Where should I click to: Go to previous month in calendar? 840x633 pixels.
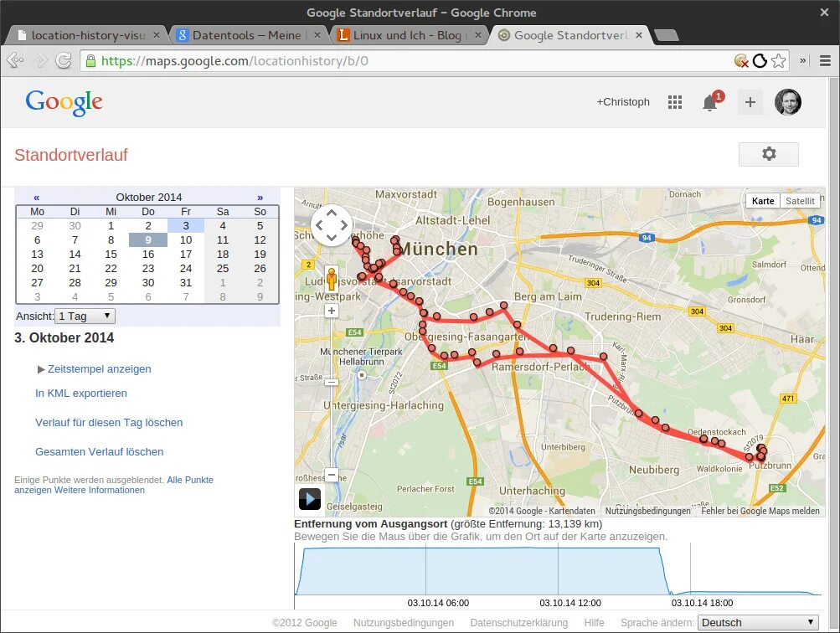pyautogui.click(x=36, y=197)
